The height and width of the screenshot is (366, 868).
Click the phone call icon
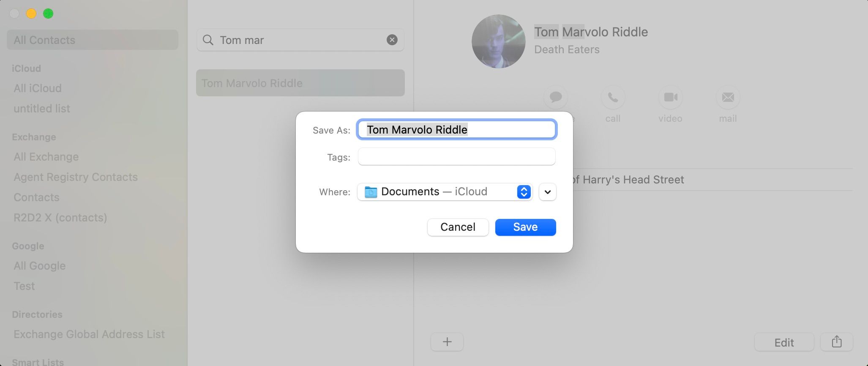coord(613,98)
